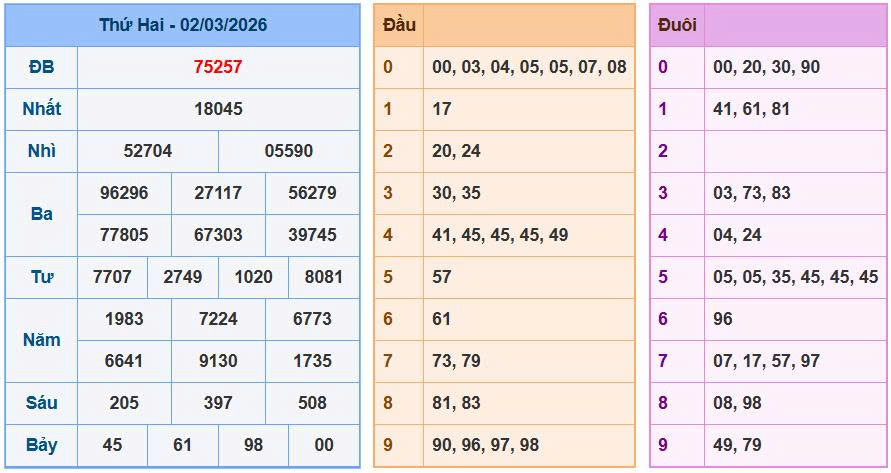Click the Thứ Hai - 02/03/2026 date header
The height and width of the screenshot is (473, 891).
[x=182, y=25]
